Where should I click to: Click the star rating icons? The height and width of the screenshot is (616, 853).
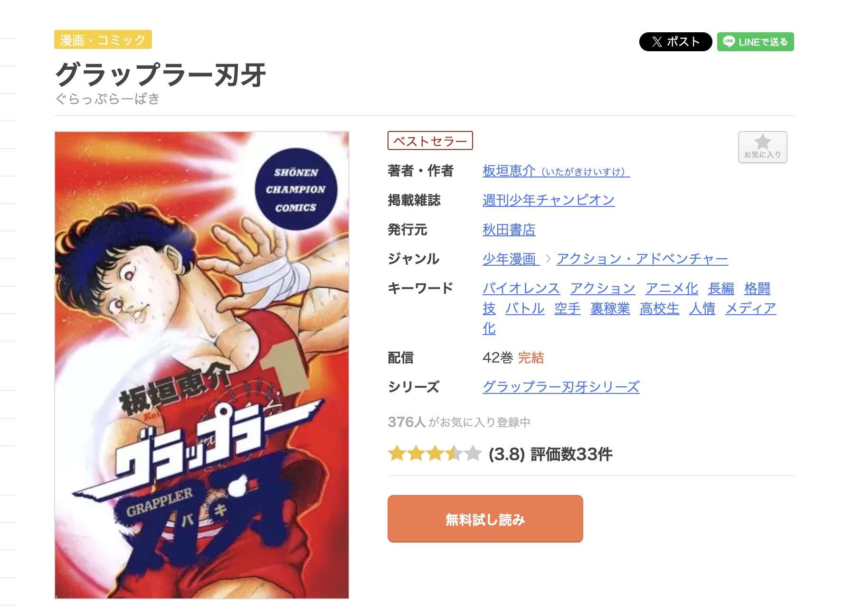[x=435, y=454]
